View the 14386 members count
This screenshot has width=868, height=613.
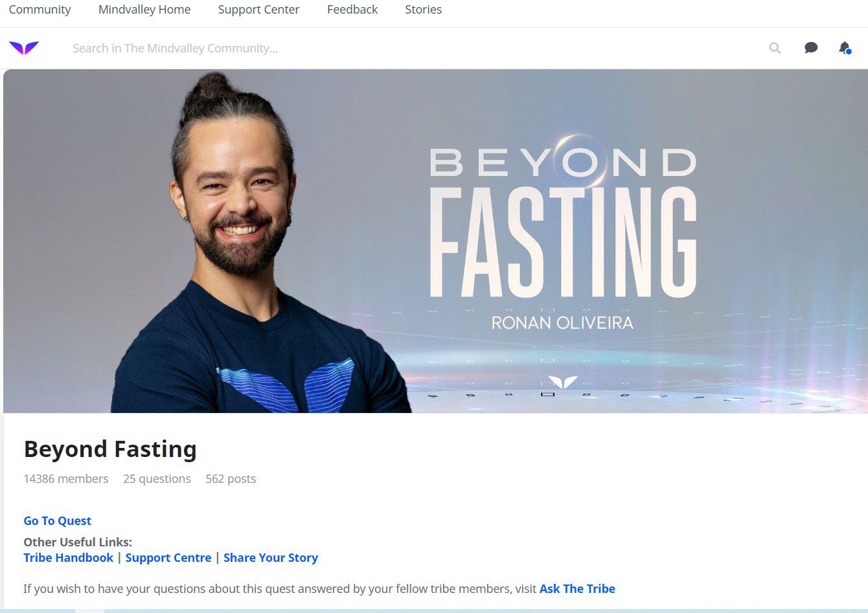tap(66, 479)
